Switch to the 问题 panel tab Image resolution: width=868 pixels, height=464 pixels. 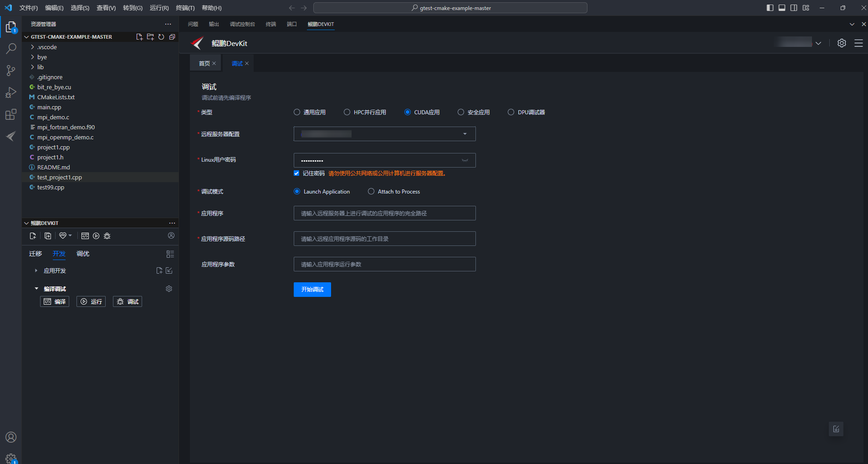193,24
